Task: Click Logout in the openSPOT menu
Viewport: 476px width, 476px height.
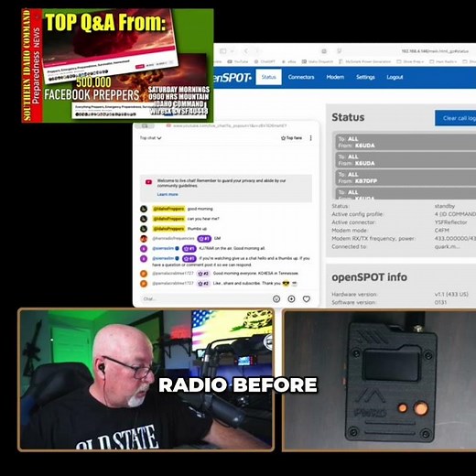Action: [395, 77]
